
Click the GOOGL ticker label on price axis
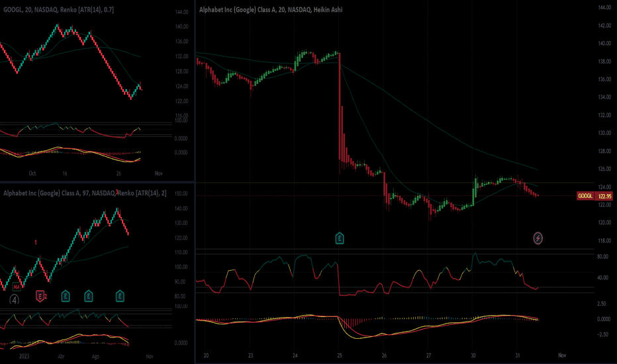tap(585, 196)
